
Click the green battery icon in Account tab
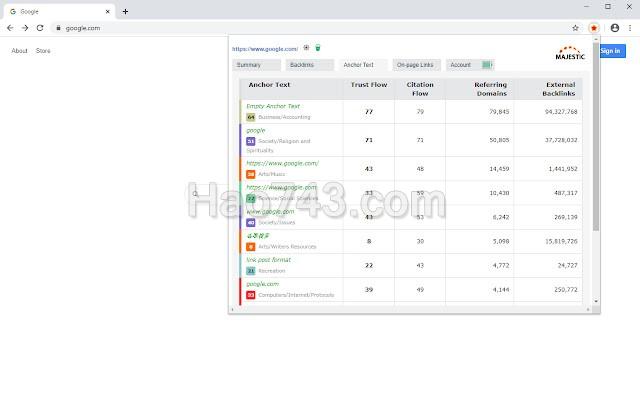coord(487,64)
